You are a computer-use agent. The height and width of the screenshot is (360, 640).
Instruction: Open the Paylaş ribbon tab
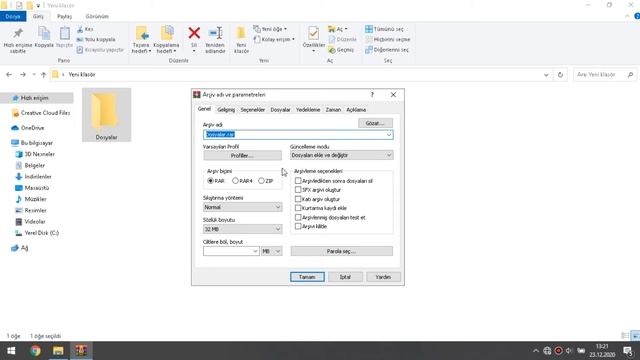tap(64, 17)
